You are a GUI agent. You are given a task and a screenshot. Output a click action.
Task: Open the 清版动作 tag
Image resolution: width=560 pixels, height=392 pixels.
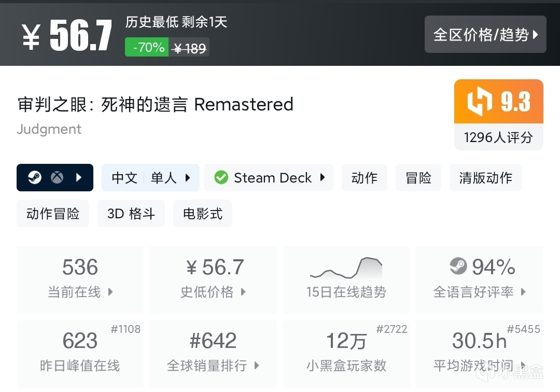[x=485, y=178]
